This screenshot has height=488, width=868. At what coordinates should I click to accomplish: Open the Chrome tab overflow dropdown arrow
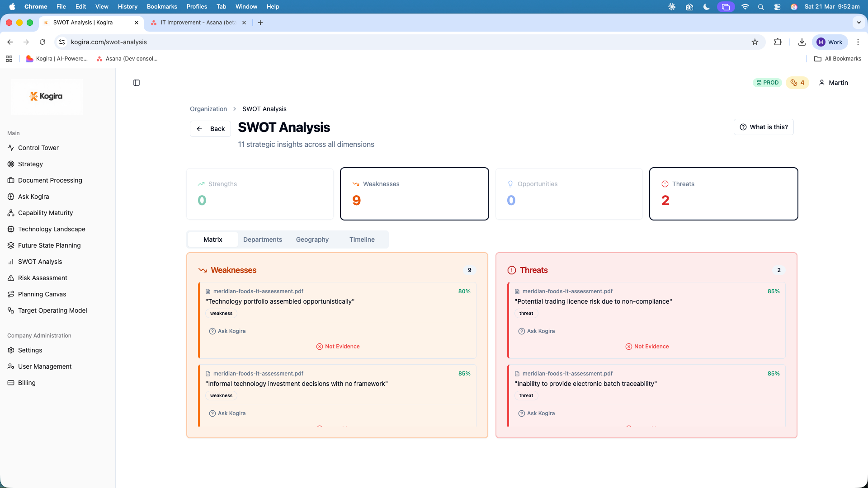pyautogui.click(x=858, y=22)
